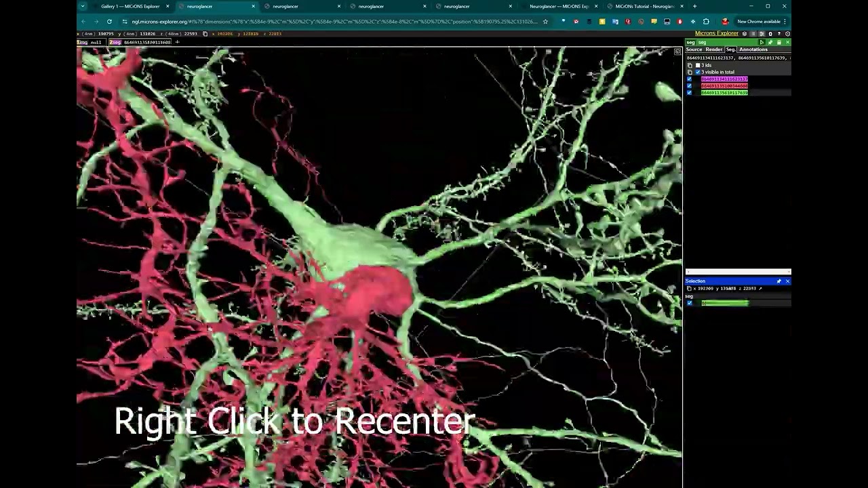This screenshot has width=868, height=488.
Task: Uncheck red segment checkbox
Action: [690, 86]
